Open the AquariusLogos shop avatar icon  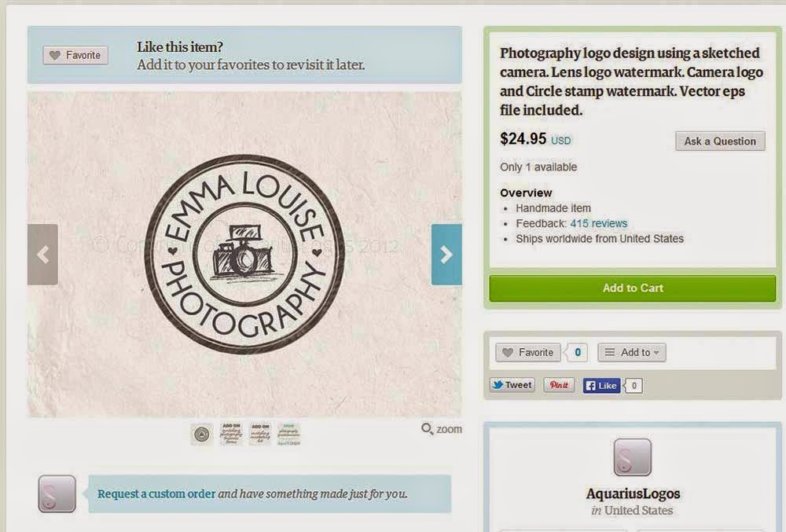pos(633,457)
